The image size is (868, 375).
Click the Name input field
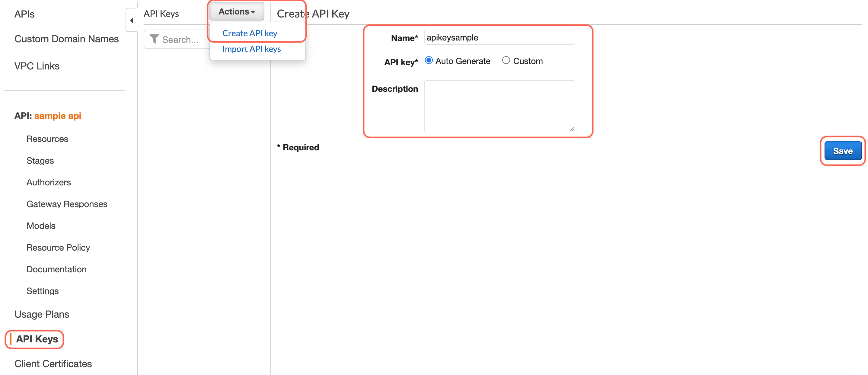499,37
